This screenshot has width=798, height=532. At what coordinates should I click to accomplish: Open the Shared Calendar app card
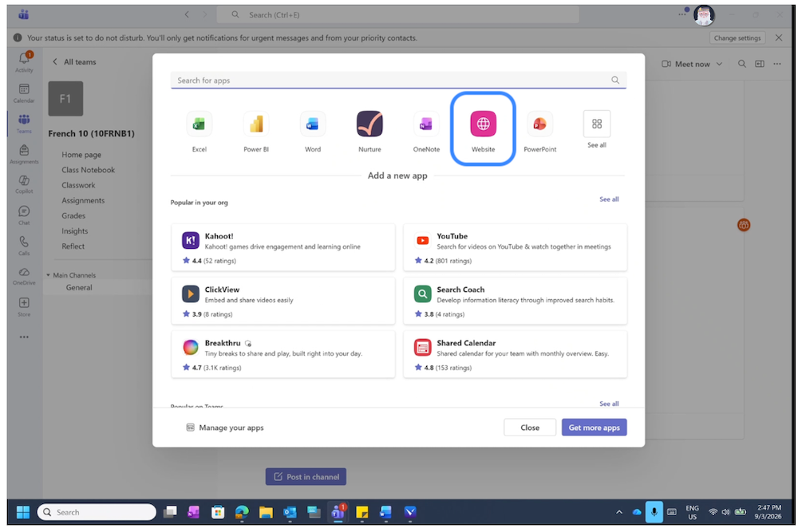coord(515,354)
